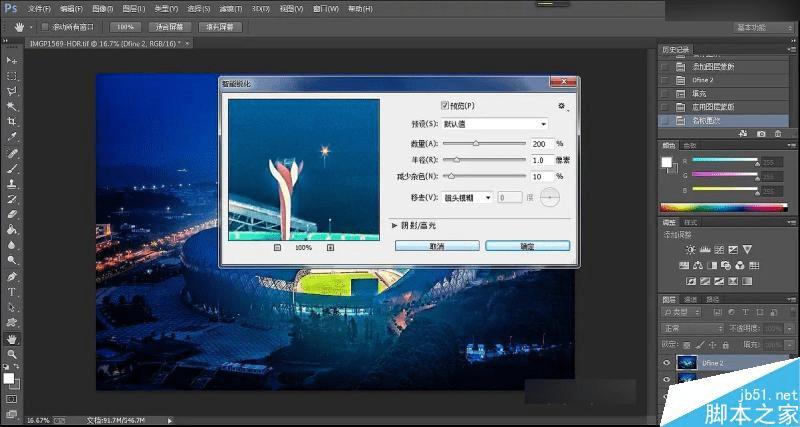Click the zoom-in plus icon under preview
This screenshot has height=427, width=800.
coord(330,247)
